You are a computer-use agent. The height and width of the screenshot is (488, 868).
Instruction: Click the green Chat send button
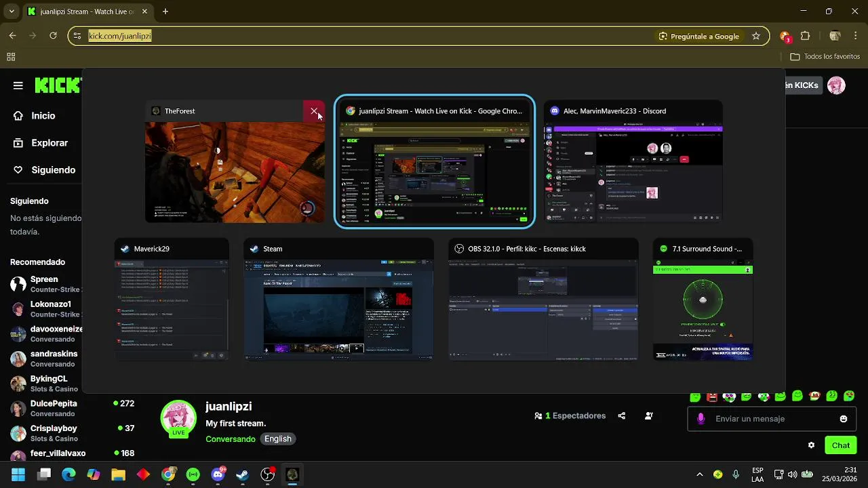[x=840, y=445]
